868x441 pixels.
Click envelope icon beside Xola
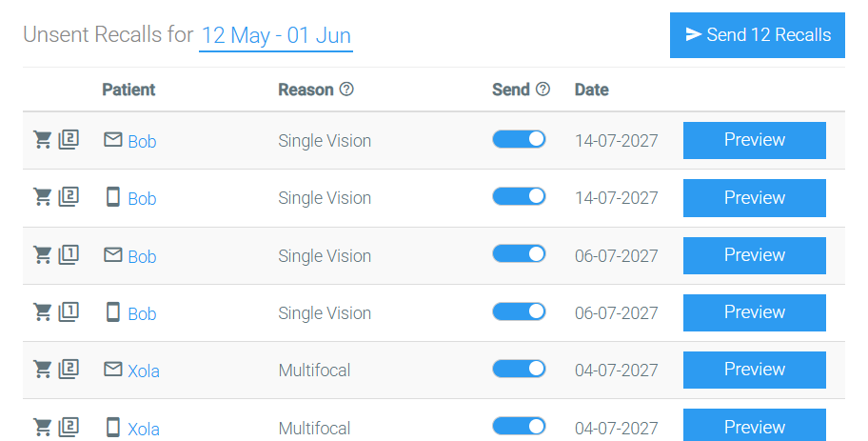pyautogui.click(x=113, y=369)
